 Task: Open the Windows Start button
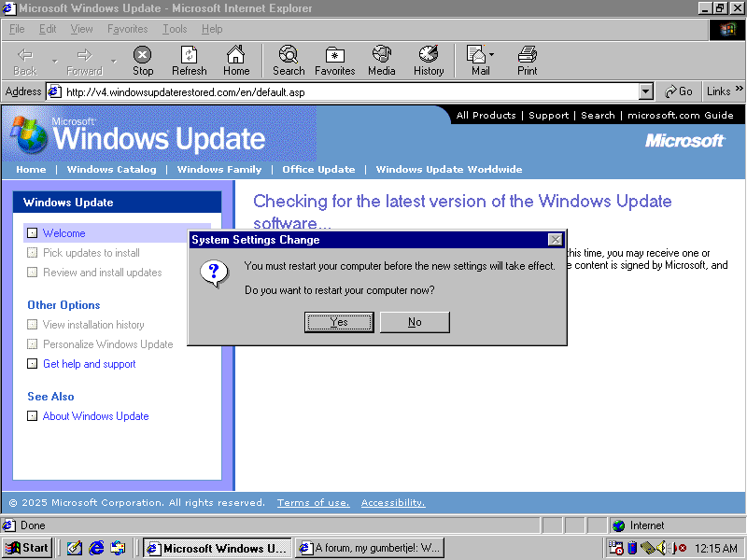(27, 548)
